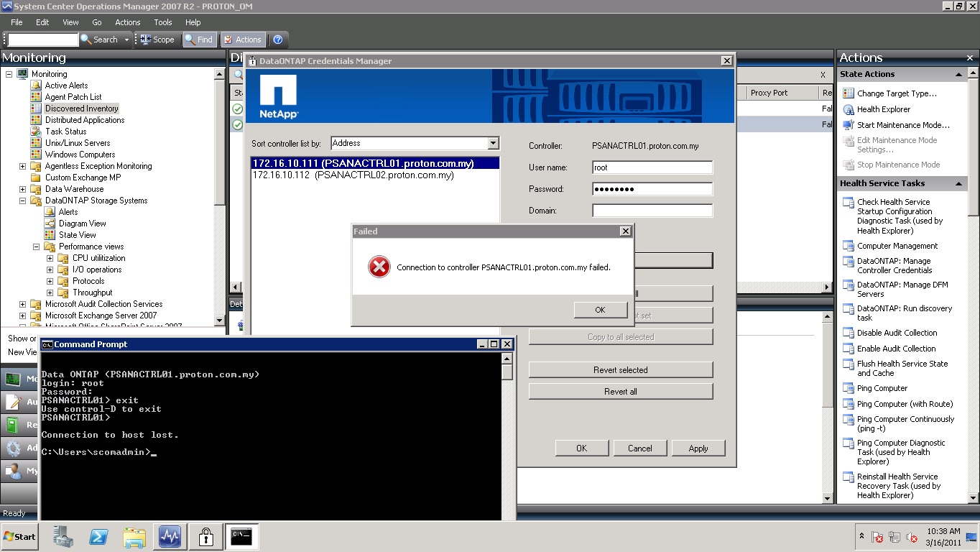Collapse the Performance views folder
The width and height of the screenshot is (980, 552).
[x=37, y=247]
